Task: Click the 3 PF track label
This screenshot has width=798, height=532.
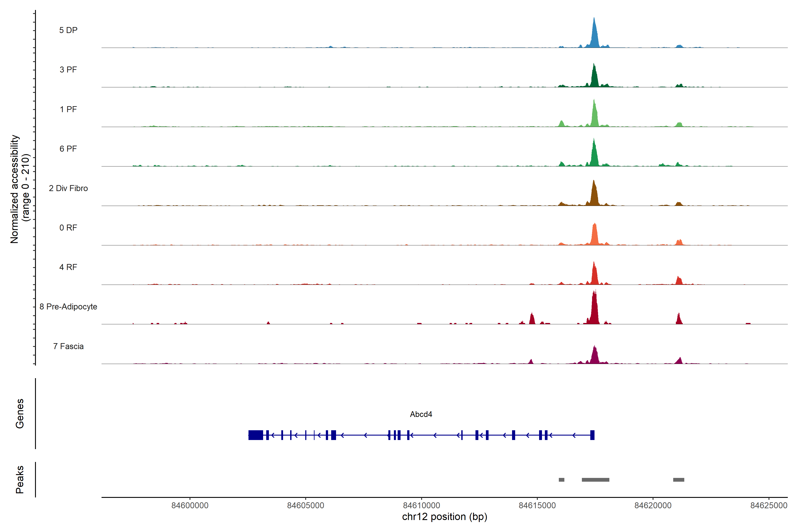Action: 68,70
